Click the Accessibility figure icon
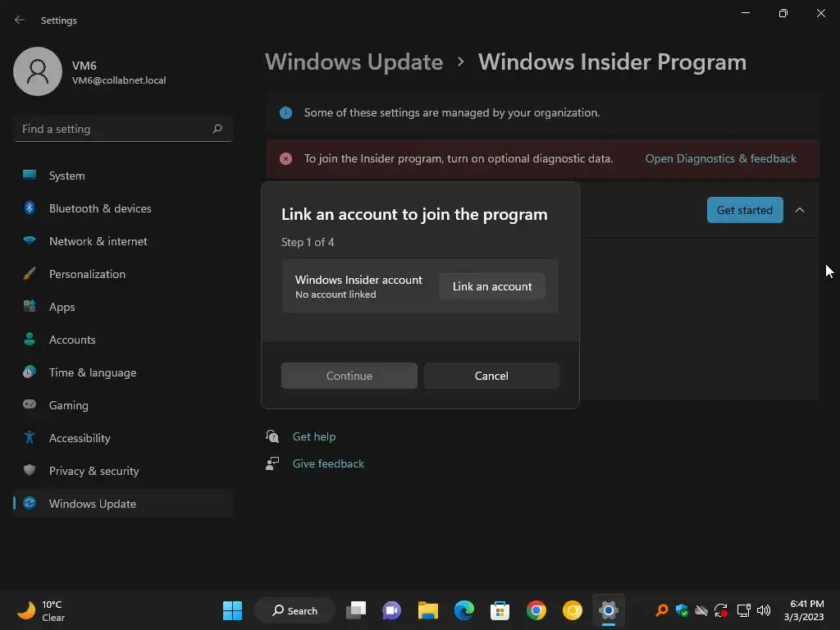 click(x=30, y=437)
